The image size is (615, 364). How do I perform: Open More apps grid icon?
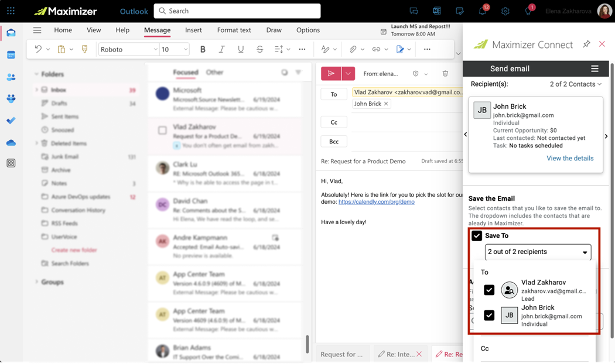11,163
